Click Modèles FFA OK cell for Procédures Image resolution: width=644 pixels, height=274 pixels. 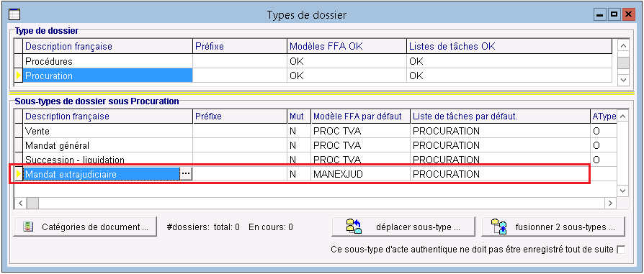coord(346,62)
